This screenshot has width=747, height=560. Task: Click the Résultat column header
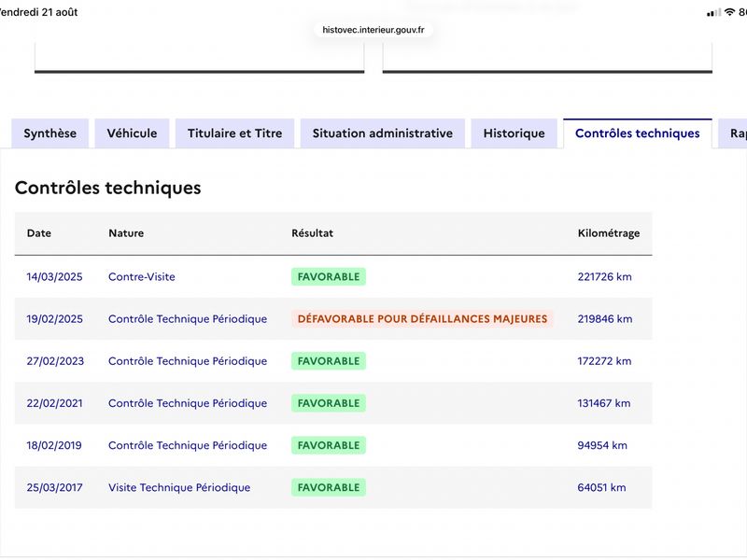click(313, 232)
